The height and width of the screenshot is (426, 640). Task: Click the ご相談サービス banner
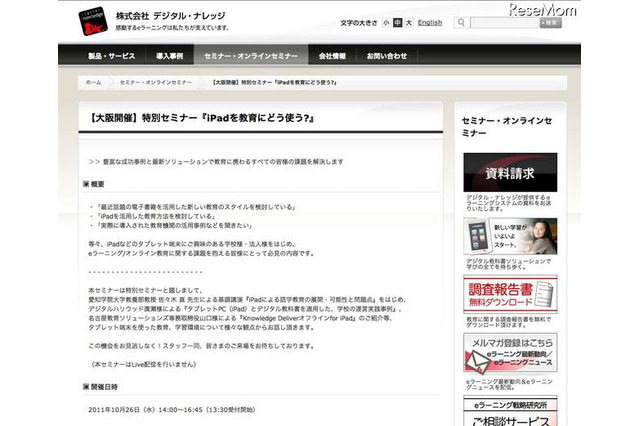coord(510,411)
